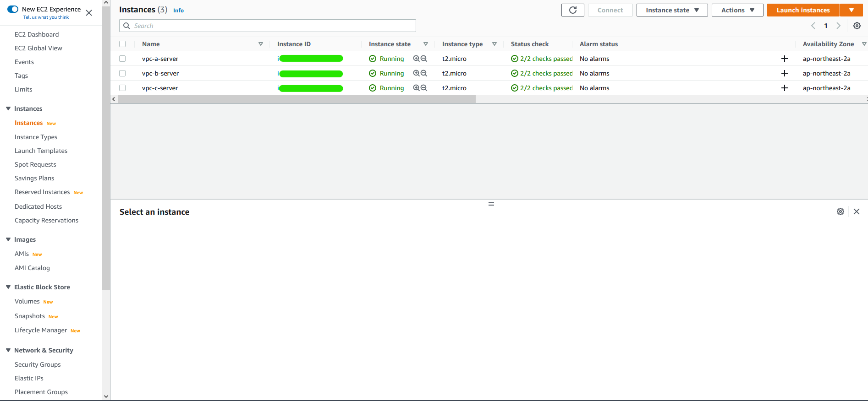Image resolution: width=868 pixels, height=401 pixels.
Task: Open Elastic IPs page
Action: tap(29, 378)
